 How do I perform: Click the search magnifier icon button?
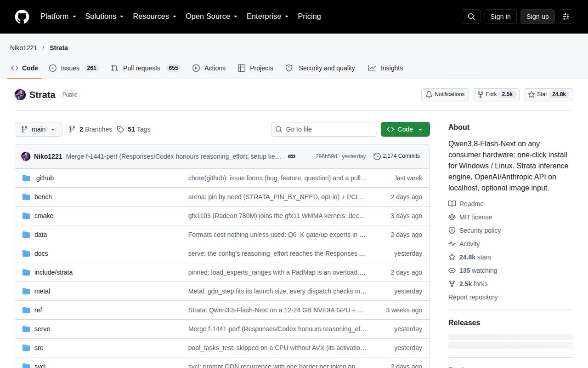[471, 17]
